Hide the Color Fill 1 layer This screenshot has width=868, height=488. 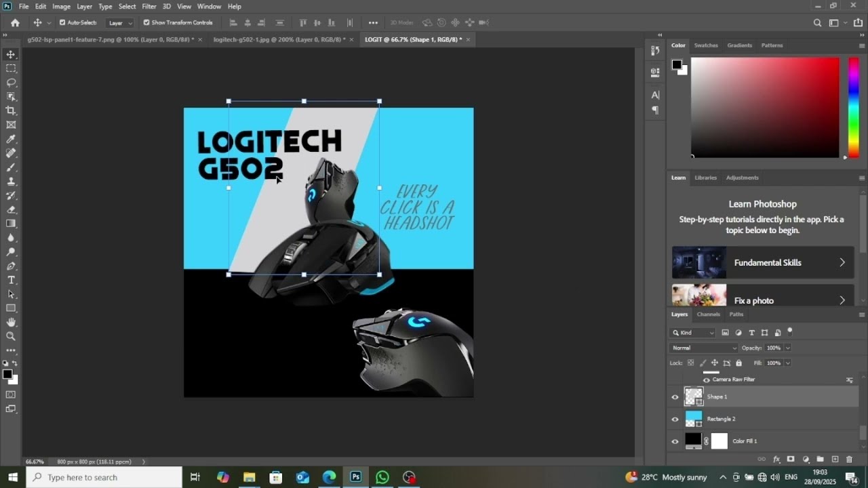pos(675,442)
